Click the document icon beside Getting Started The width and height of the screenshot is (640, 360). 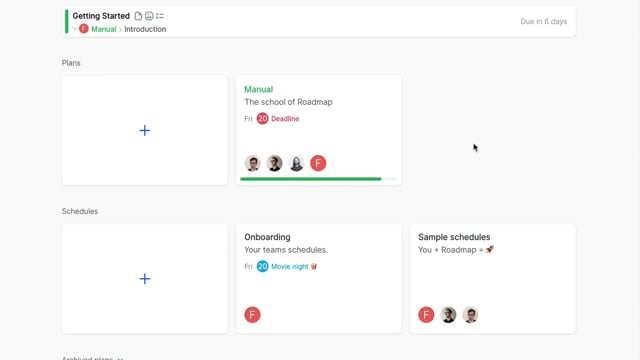click(138, 16)
